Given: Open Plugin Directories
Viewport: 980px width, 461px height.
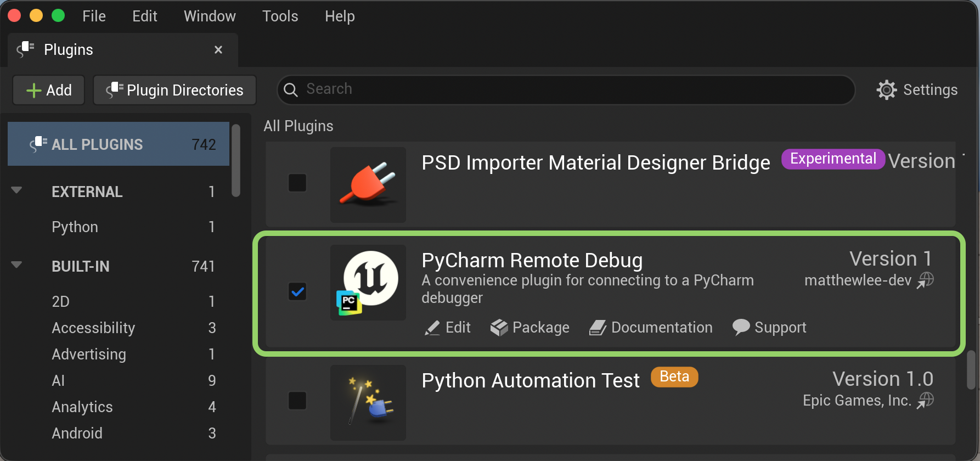Looking at the screenshot, I should pyautogui.click(x=174, y=90).
